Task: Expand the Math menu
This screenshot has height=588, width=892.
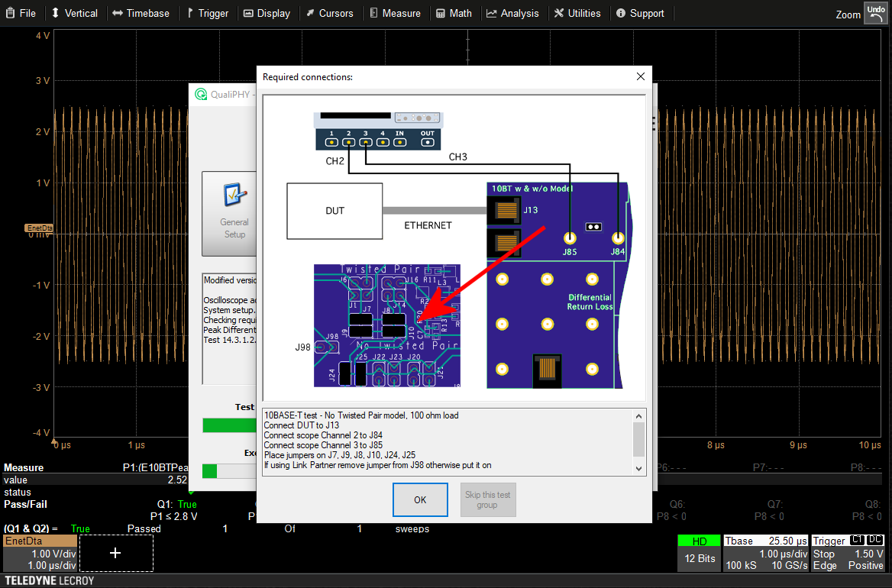Action: [x=454, y=13]
